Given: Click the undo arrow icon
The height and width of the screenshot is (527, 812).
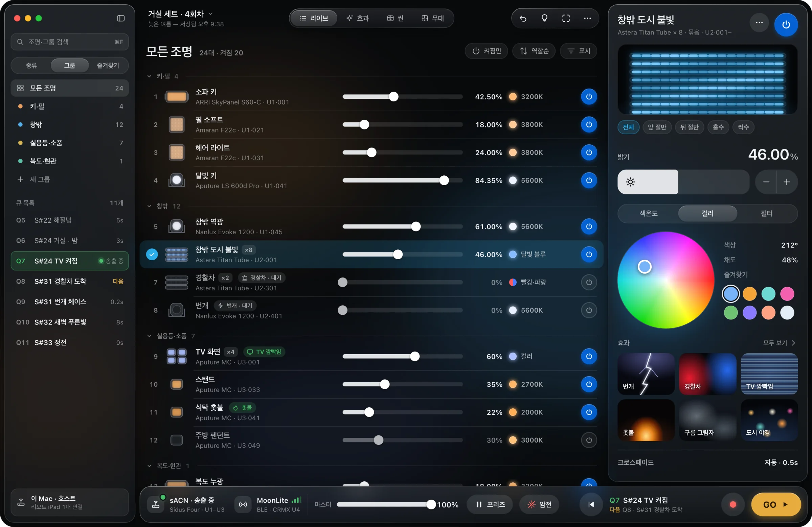Looking at the screenshot, I should (x=523, y=18).
